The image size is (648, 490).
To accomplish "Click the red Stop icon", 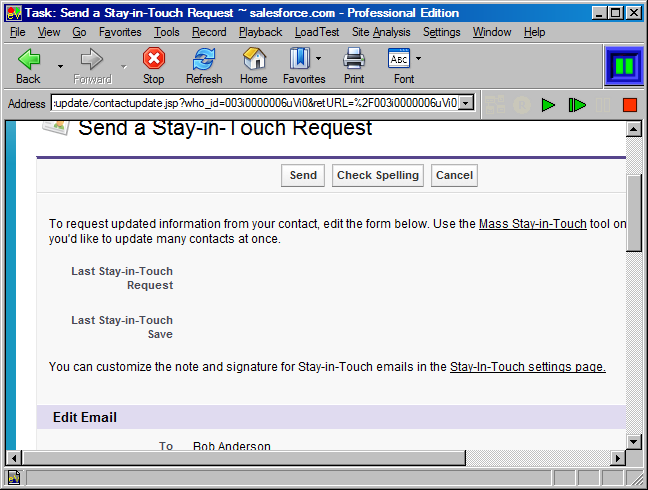I will (x=154, y=58).
